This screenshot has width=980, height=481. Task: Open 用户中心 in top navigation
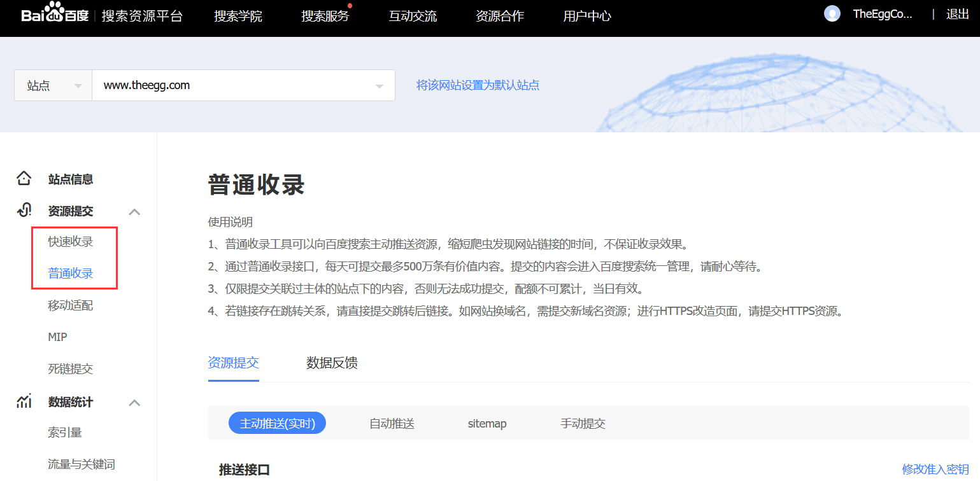pos(587,16)
